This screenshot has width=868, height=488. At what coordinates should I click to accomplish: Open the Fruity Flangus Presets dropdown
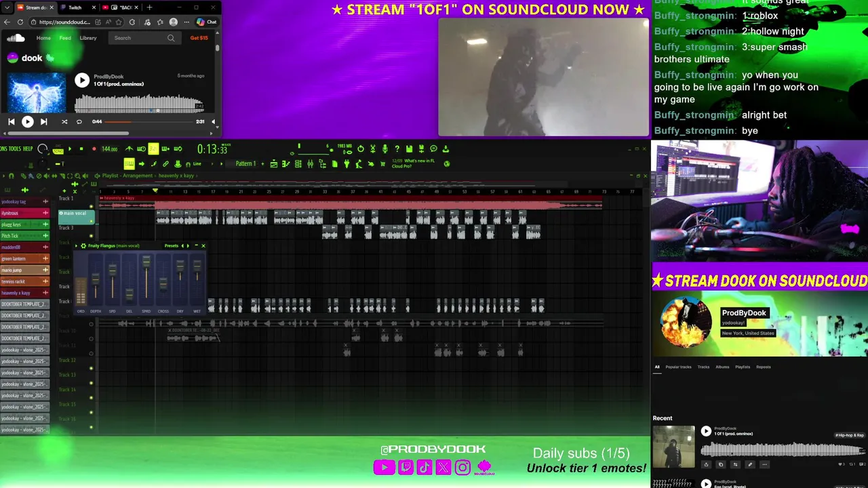coord(172,245)
